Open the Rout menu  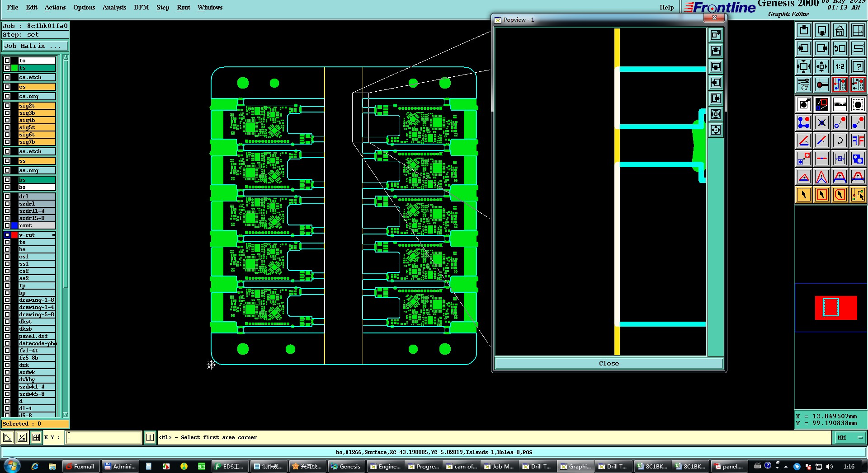click(184, 7)
